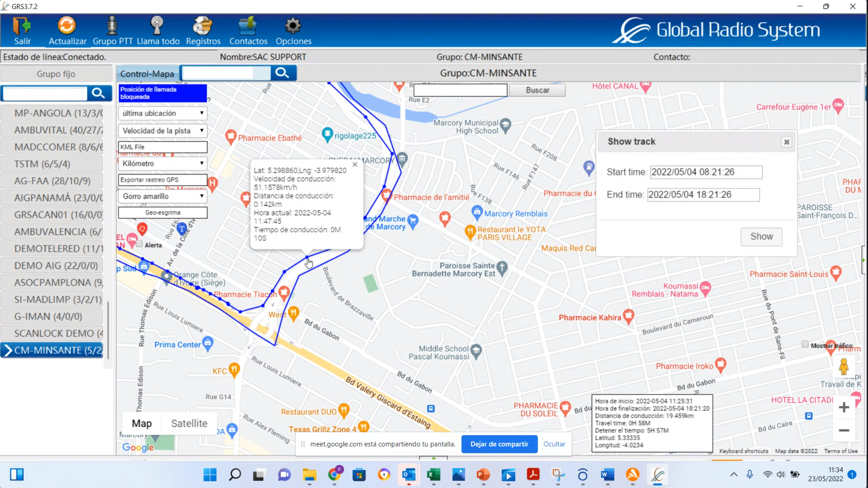Open the Gorro amarillo dropdown
Viewport: 868px width, 488px height.
pos(162,196)
